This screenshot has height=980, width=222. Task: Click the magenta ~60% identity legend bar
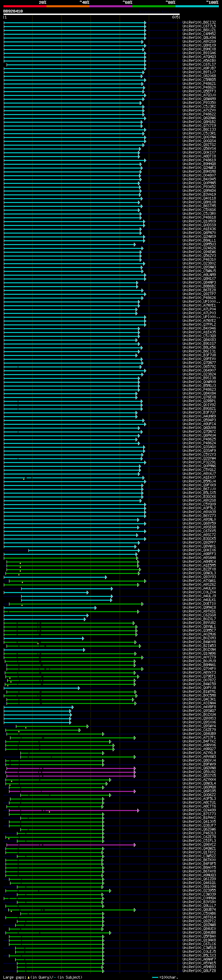[x=111, y=6]
